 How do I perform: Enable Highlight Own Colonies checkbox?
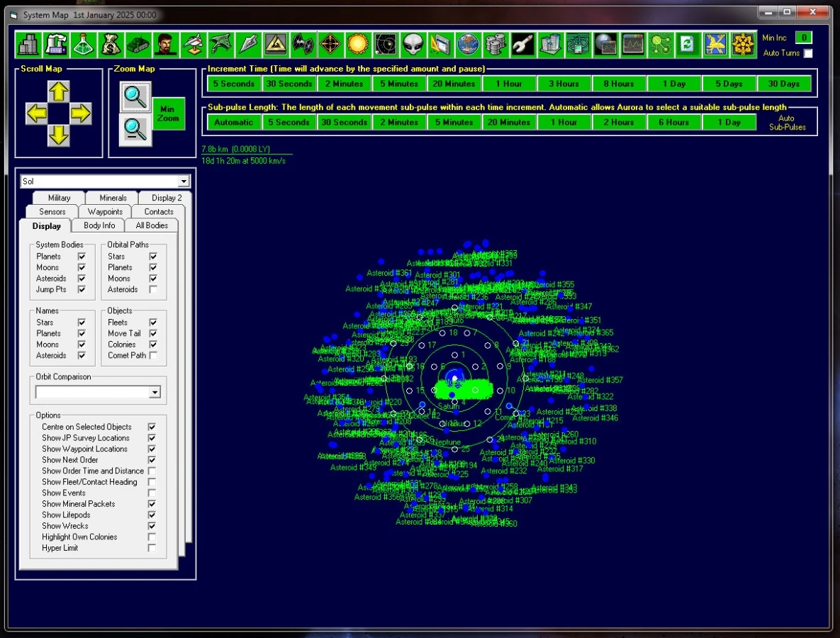152,537
